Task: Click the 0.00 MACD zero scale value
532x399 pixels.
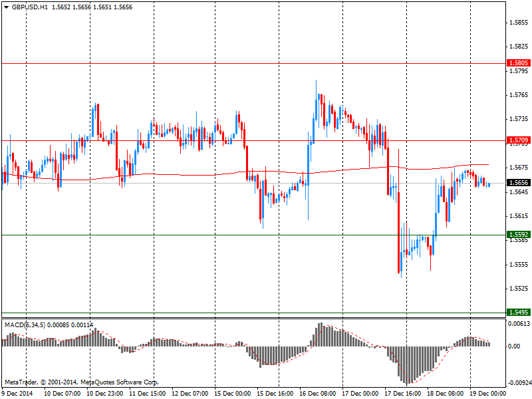Action: pyautogui.click(x=514, y=346)
